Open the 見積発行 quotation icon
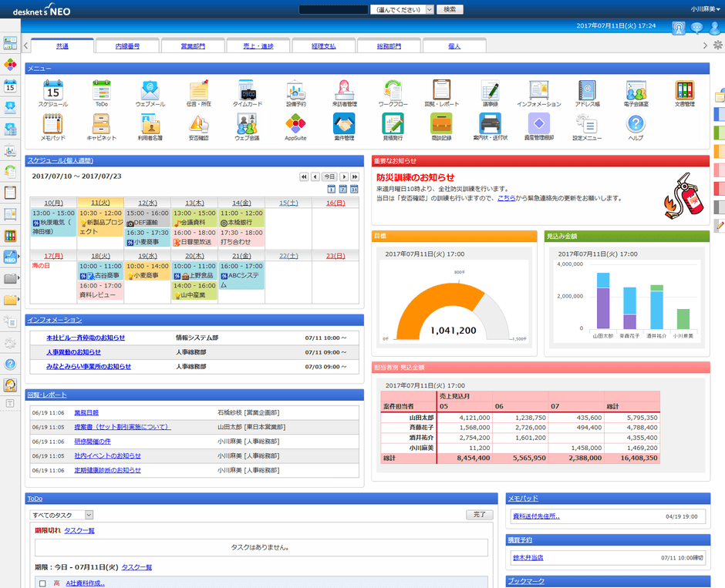The image size is (725, 588). coord(392,126)
